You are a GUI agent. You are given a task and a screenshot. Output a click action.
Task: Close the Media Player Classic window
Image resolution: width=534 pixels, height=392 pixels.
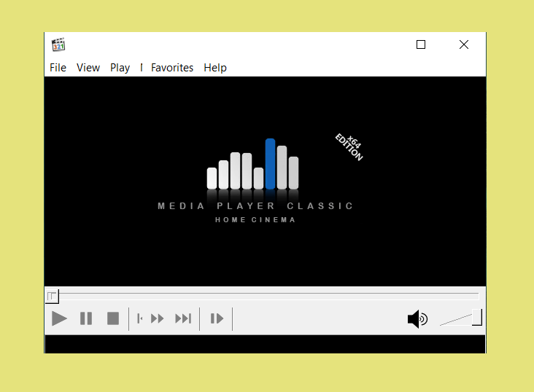tap(464, 44)
